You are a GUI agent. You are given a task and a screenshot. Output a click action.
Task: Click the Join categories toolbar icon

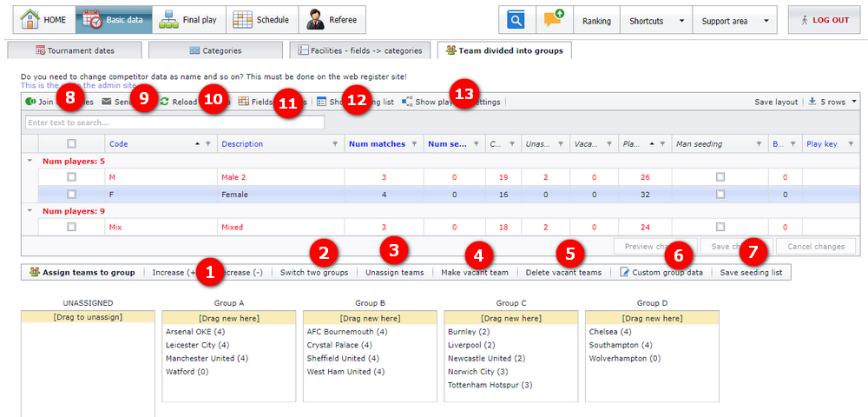click(x=30, y=102)
